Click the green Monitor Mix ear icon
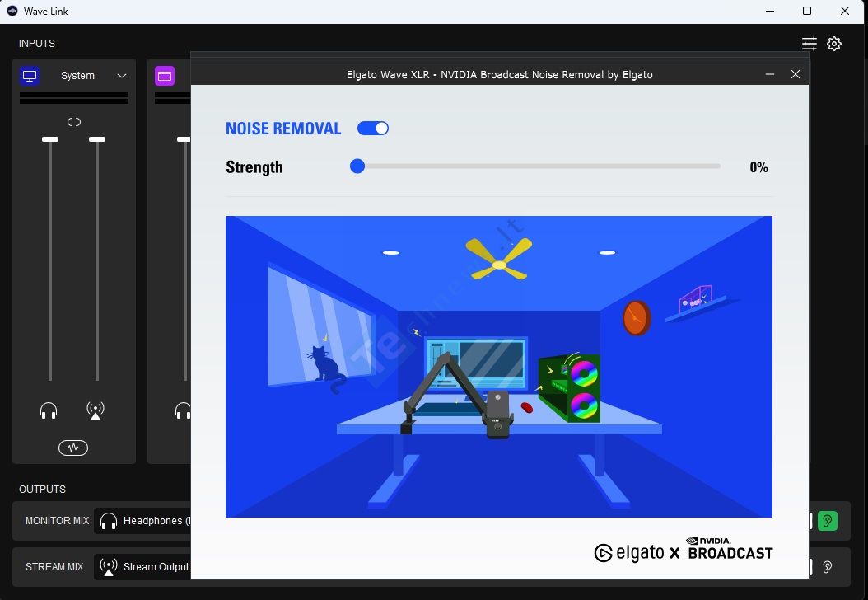The height and width of the screenshot is (600, 868). click(x=828, y=521)
